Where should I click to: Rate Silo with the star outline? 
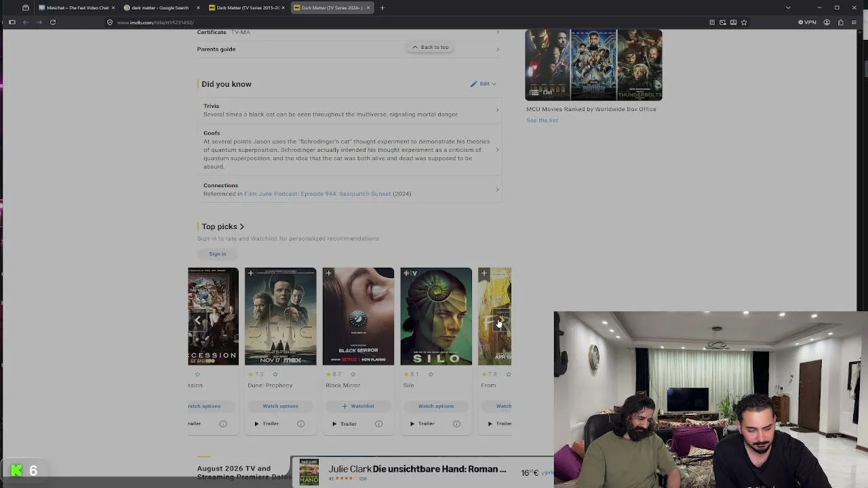[431, 374]
